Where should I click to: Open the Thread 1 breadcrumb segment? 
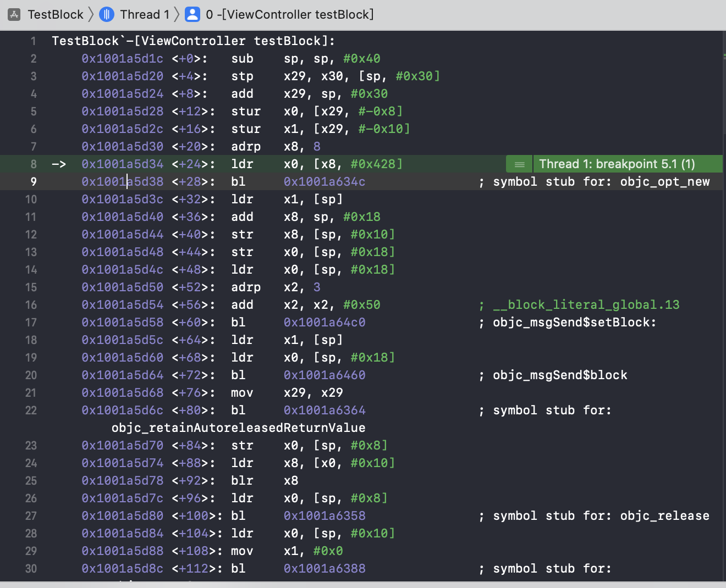point(144,15)
